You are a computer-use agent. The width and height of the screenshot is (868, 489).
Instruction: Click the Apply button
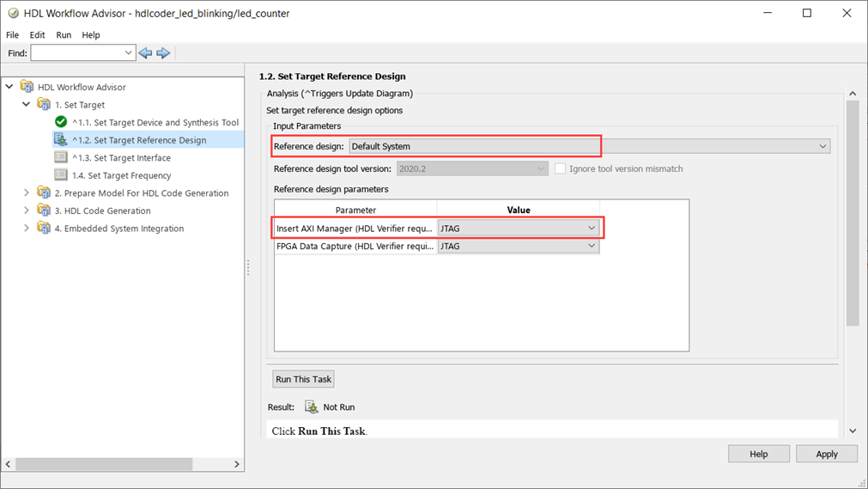point(826,454)
